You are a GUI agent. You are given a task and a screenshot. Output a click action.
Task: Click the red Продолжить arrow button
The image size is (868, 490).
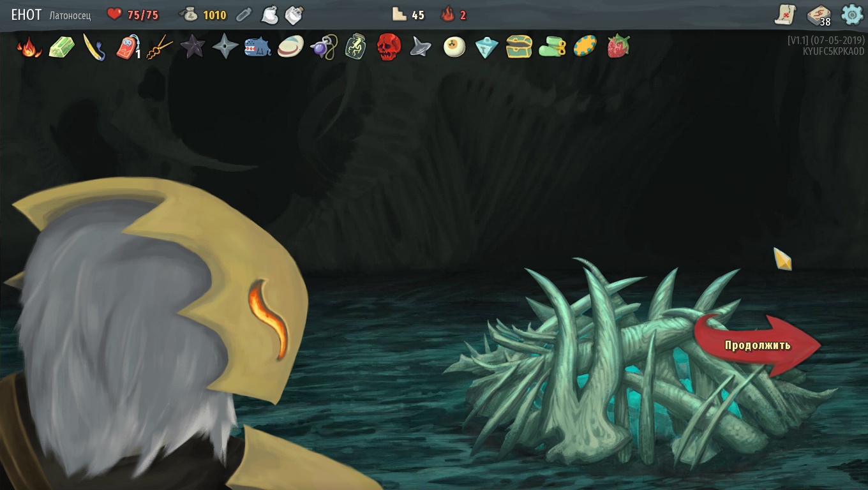tap(757, 345)
